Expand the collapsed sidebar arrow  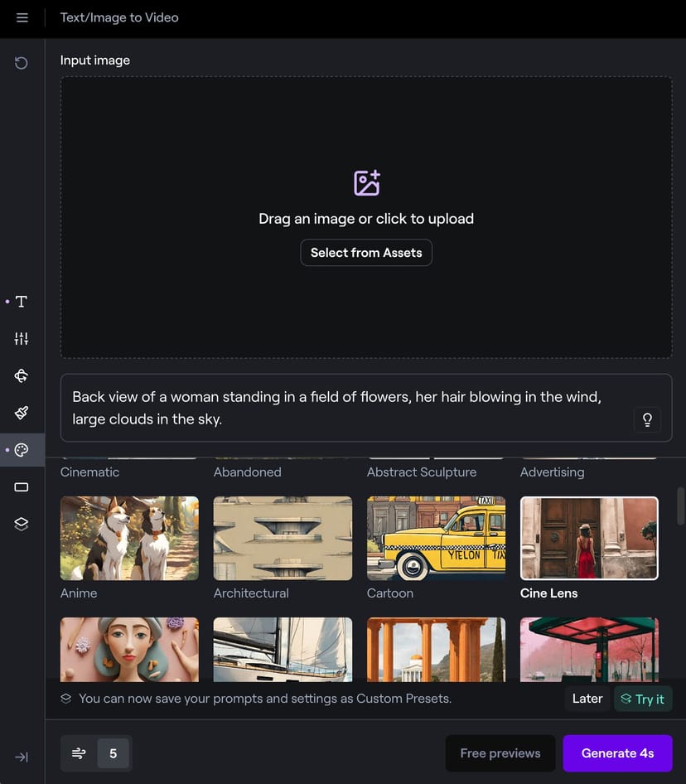[x=22, y=757]
